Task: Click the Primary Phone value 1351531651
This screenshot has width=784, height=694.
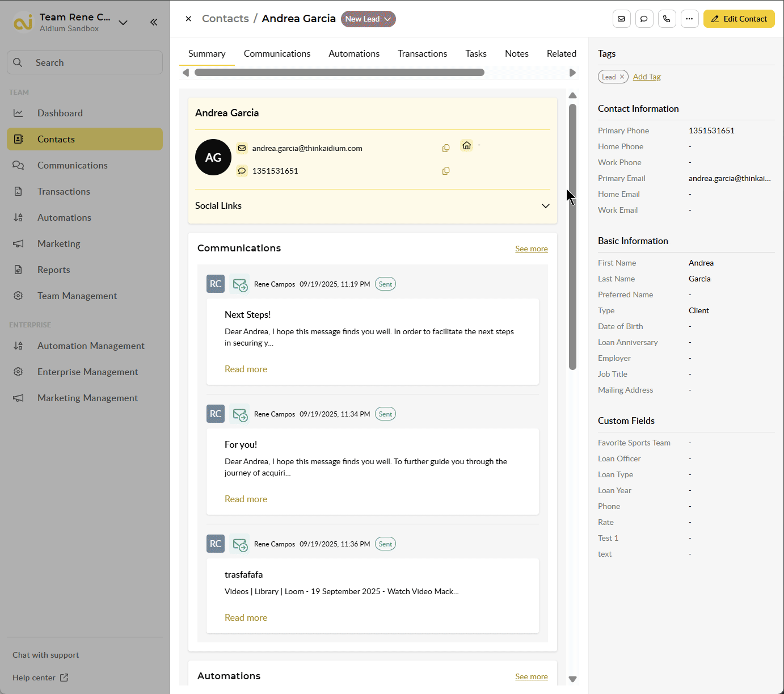Action: [x=711, y=131]
